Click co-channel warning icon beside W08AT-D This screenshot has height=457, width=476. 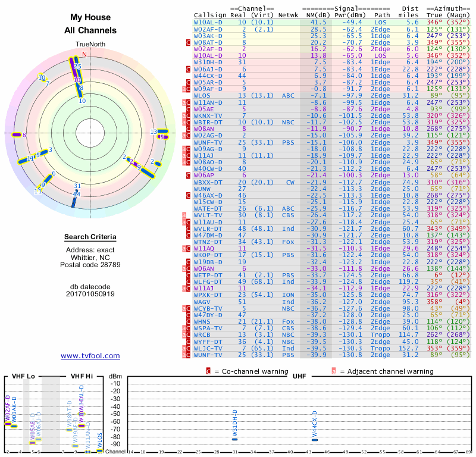pyautogui.click(x=188, y=43)
